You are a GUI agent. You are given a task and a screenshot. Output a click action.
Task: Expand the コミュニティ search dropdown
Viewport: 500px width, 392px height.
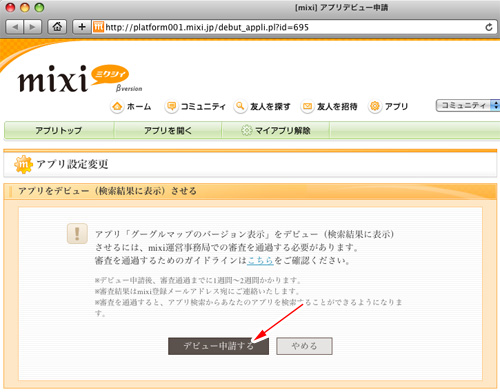[468, 106]
